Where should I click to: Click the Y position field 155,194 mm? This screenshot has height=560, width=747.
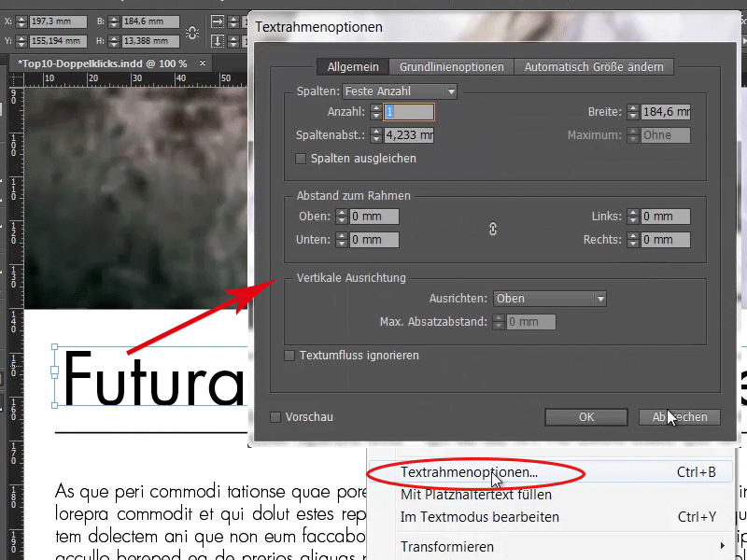click(58, 41)
